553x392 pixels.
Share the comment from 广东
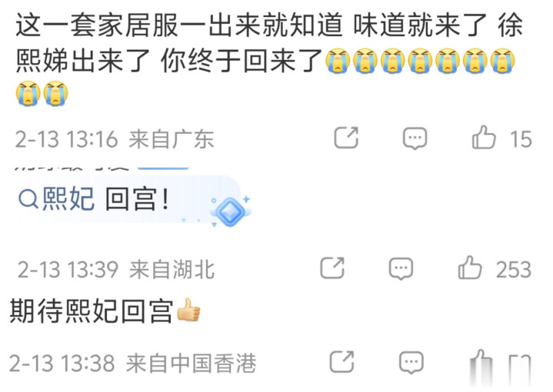346,138
